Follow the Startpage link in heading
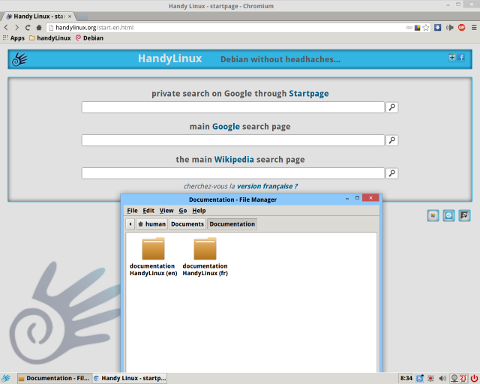Screen dimensions: 480x384 click(309, 94)
